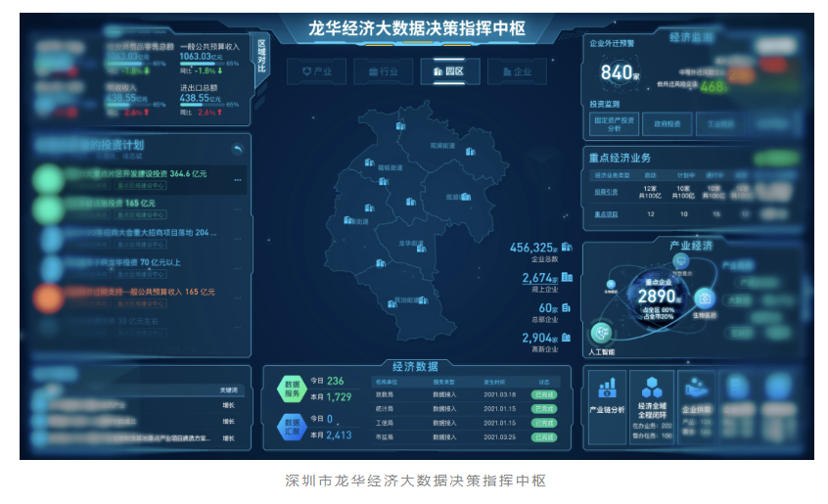Open the 招商引资 link in table
This screenshot has height=504, width=828.
607,191
